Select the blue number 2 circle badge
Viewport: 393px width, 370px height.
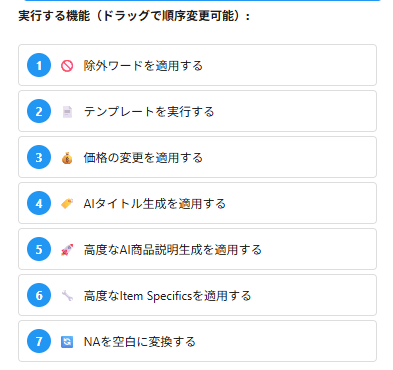[x=39, y=111]
